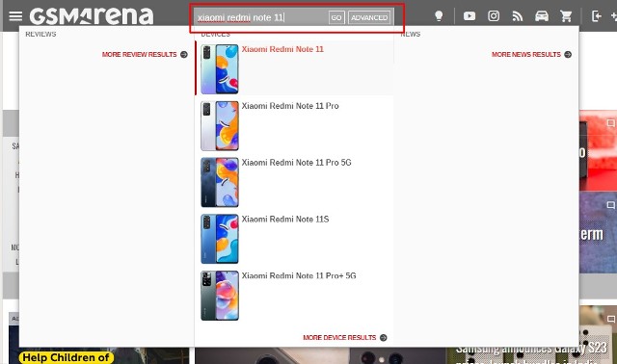Click the tip us lightbulb icon
The width and height of the screenshot is (617, 364).
point(439,16)
